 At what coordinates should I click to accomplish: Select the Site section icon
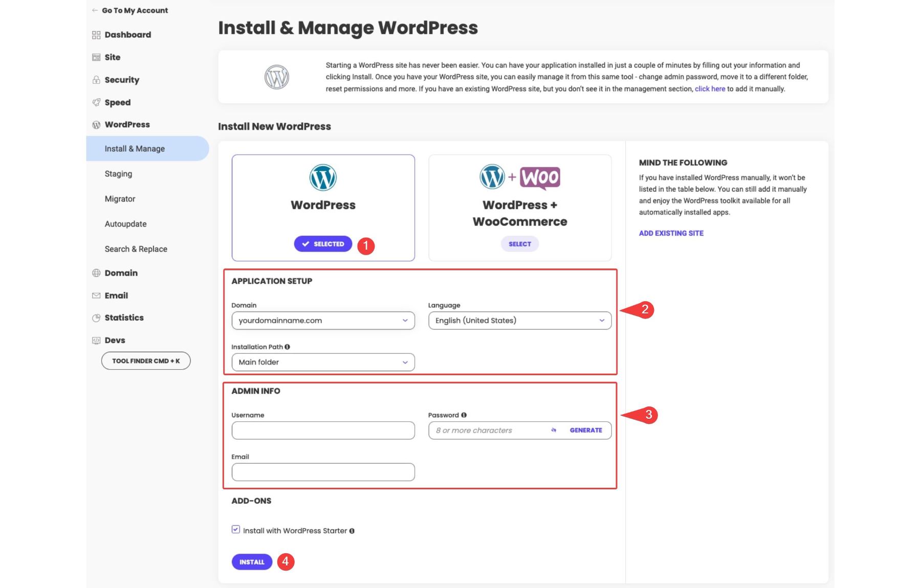[96, 57]
